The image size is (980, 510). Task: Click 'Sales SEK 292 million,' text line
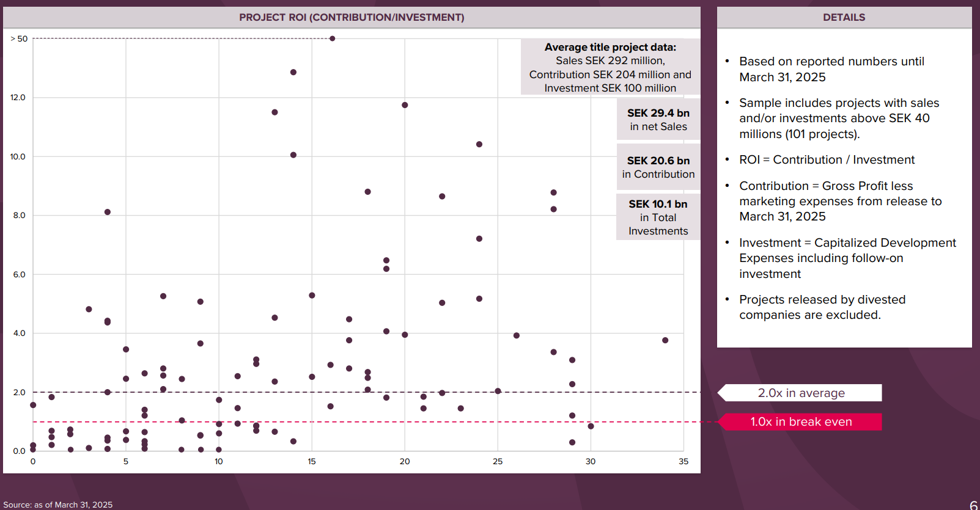point(610,60)
